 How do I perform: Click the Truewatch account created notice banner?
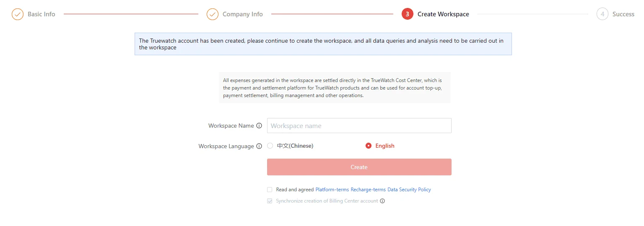click(x=323, y=44)
